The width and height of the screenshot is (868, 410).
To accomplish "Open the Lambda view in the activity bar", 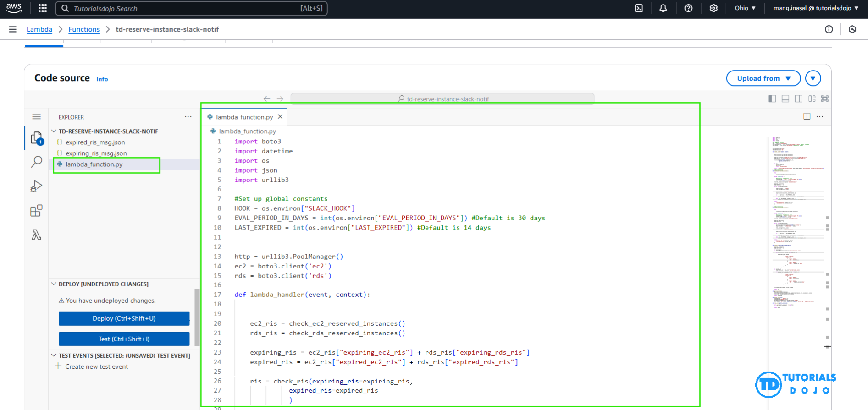I will 37,235.
